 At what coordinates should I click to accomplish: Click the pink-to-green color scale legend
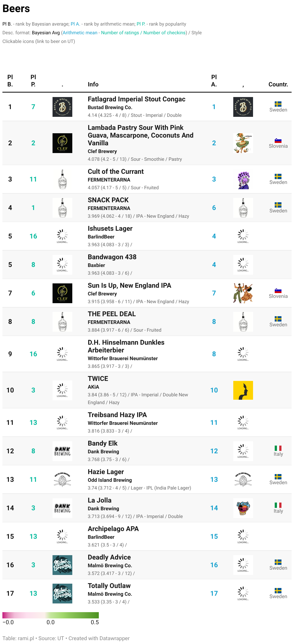click(51, 615)
